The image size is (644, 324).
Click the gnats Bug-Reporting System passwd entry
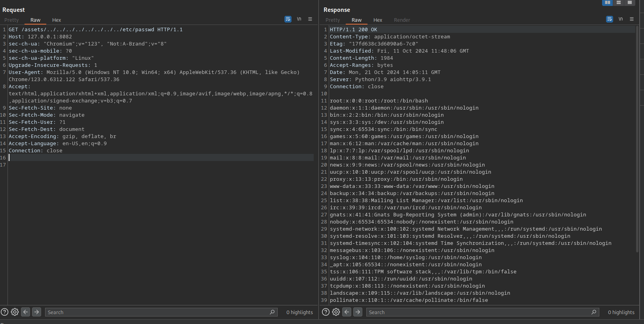[x=458, y=215]
